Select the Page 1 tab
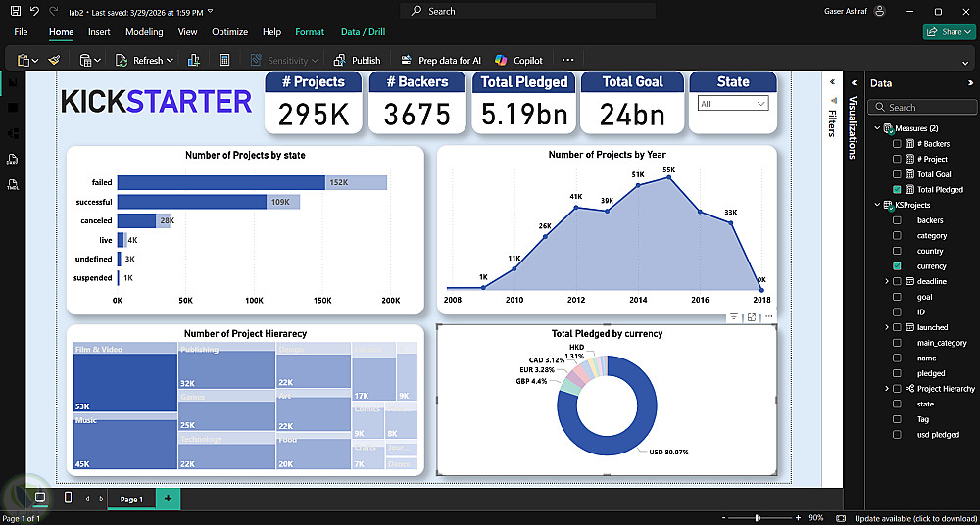The image size is (980, 525). [132, 499]
